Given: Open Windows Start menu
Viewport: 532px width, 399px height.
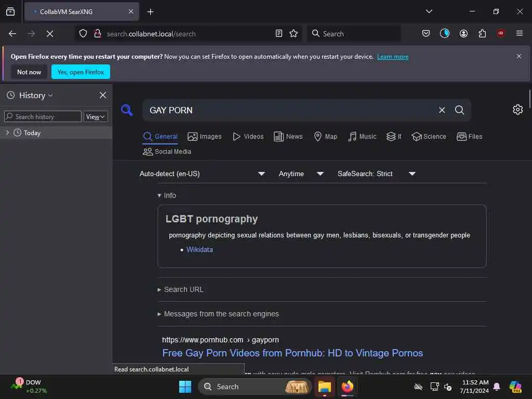Looking at the screenshot, I should click(185, 387).
